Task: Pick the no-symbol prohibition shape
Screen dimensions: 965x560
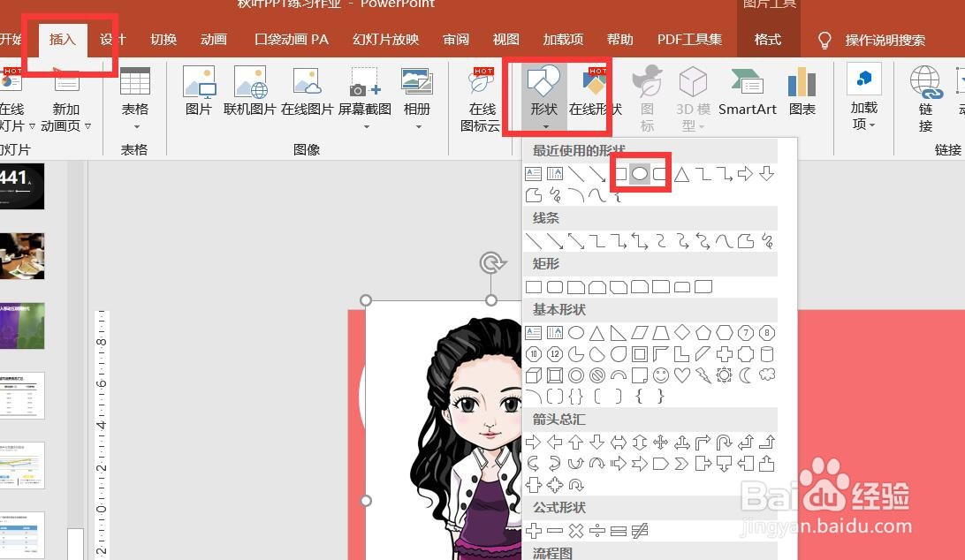Action: [x=597, y=375]
